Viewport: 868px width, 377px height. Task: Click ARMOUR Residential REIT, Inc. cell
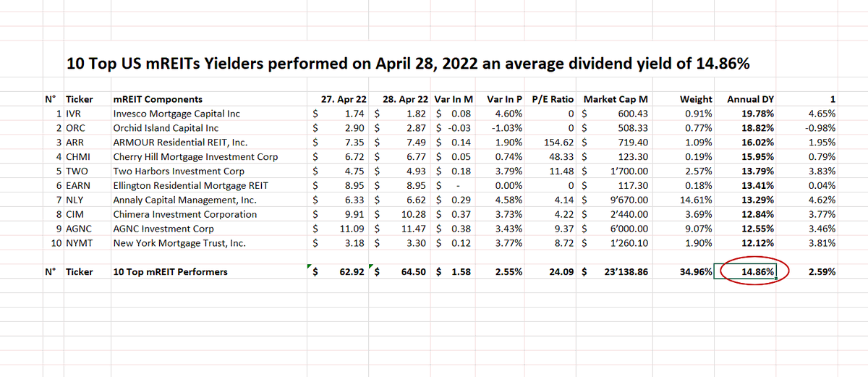point(180,143)
